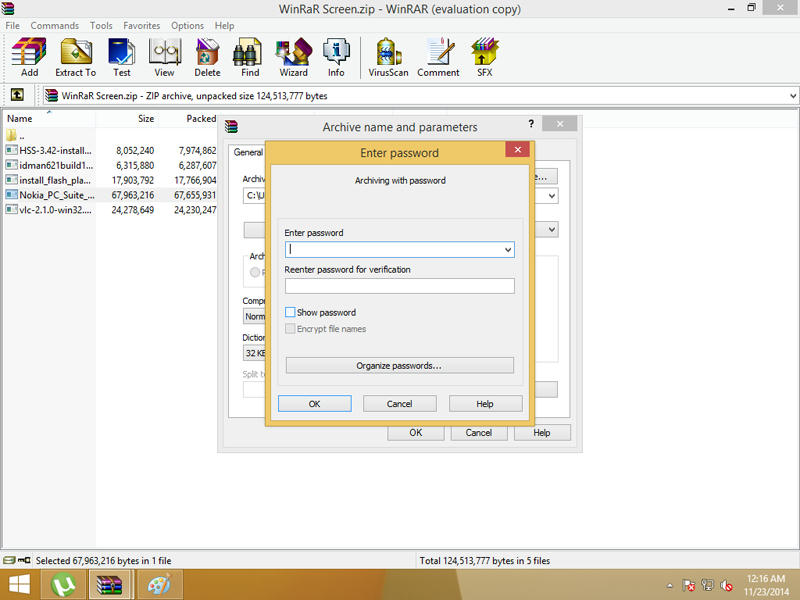The image size is (800, 600).
Task: Click Cancel in Enter password dialog
Action: click(x=399, y=404)
